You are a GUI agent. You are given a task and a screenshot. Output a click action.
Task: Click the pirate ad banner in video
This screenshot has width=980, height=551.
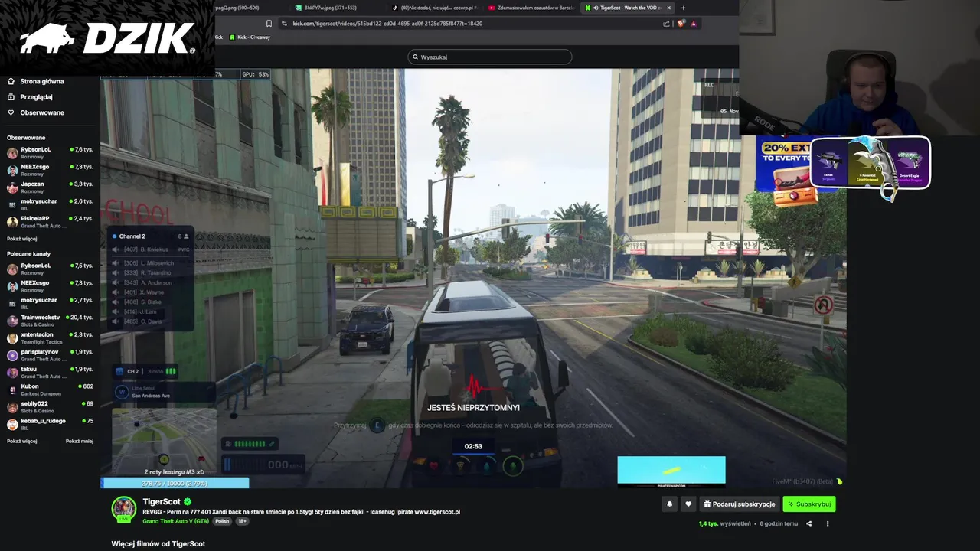click(x=671, y=472)
